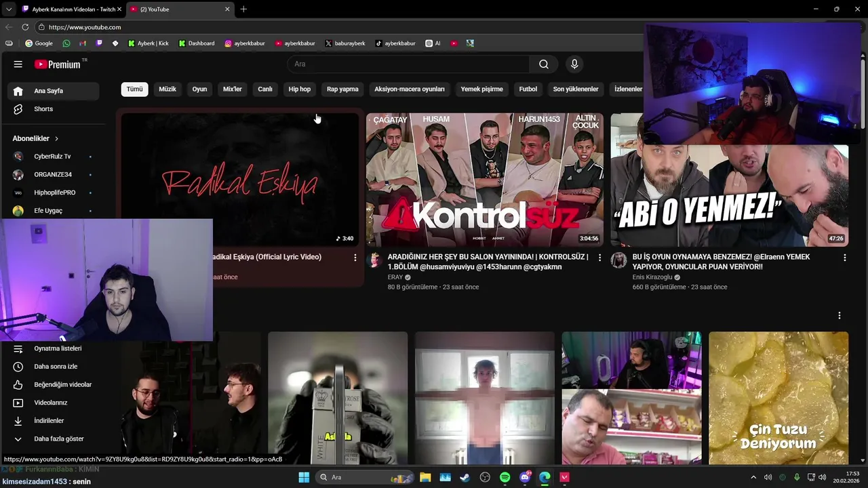Open the browser tab list dropdown
868x488 pixels.
8,9
